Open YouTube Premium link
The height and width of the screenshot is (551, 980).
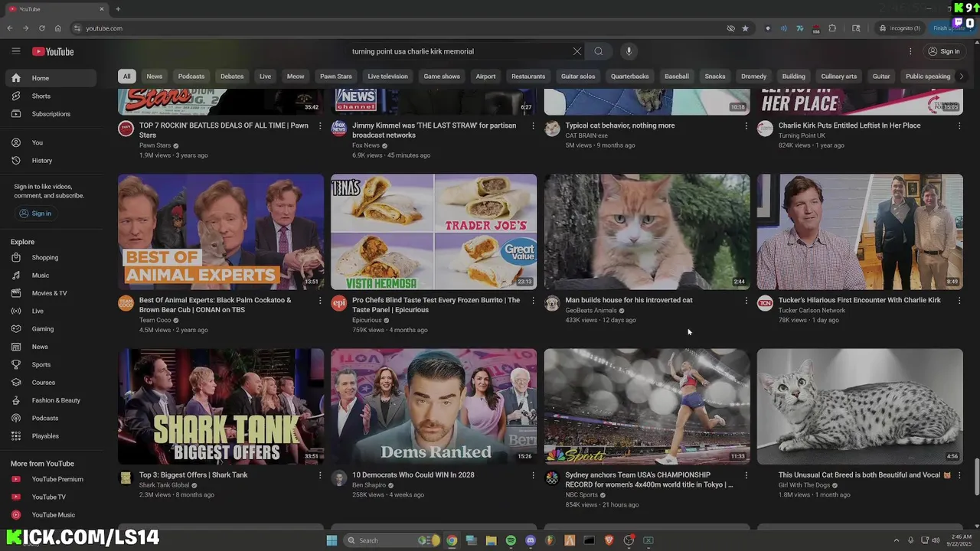click(x=51, y=479)
